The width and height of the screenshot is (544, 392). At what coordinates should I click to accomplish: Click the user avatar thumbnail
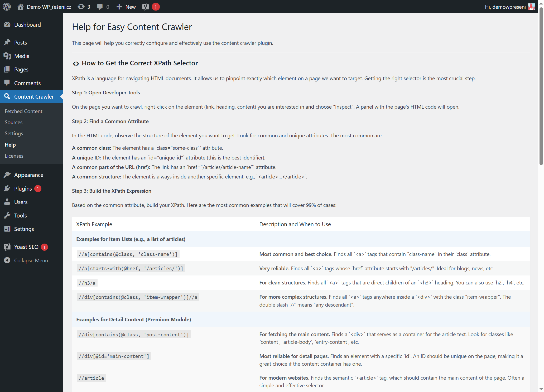pos(531,7)
